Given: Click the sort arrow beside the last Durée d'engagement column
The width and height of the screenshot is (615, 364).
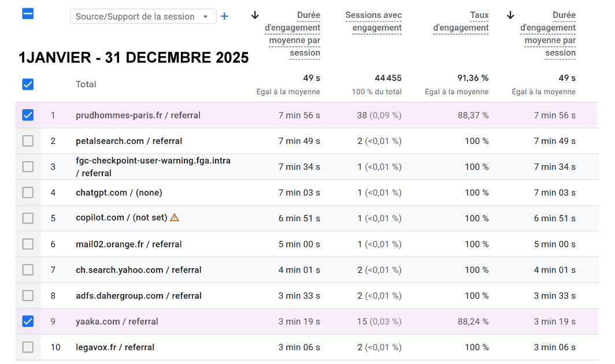Looking at the screenshot, I should point(510,15).
